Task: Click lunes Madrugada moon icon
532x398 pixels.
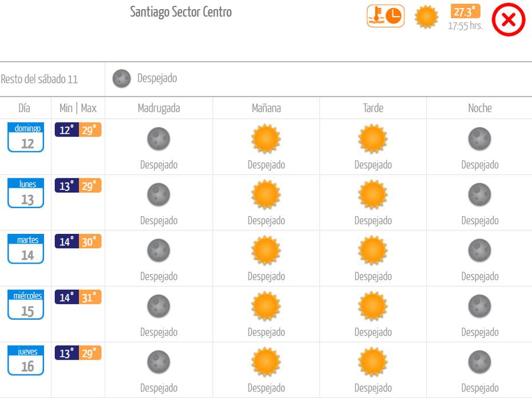Action: [158, 194]
